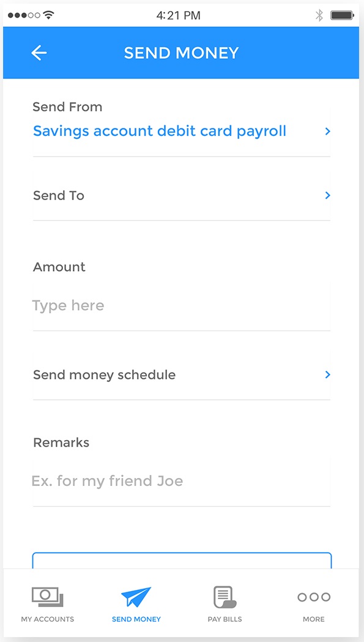
Task: Open the More three-circles icon
Action: point(314,597)
